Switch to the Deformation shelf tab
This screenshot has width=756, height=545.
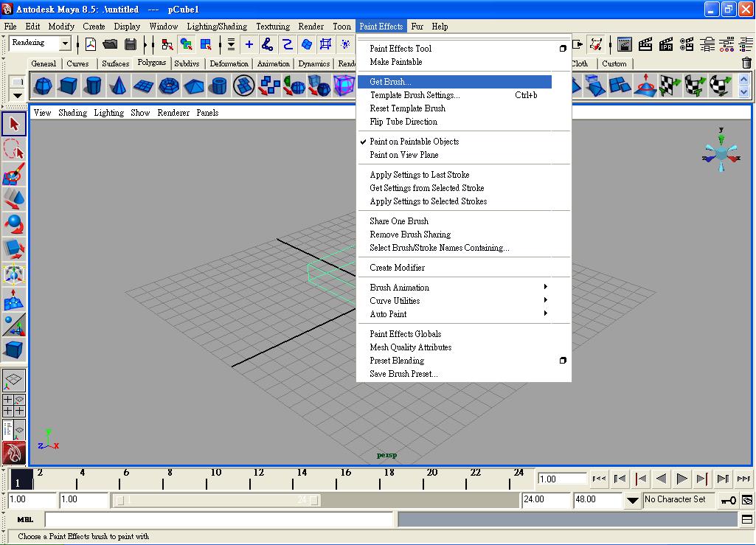pyautogui.click(x=229, y=63)
